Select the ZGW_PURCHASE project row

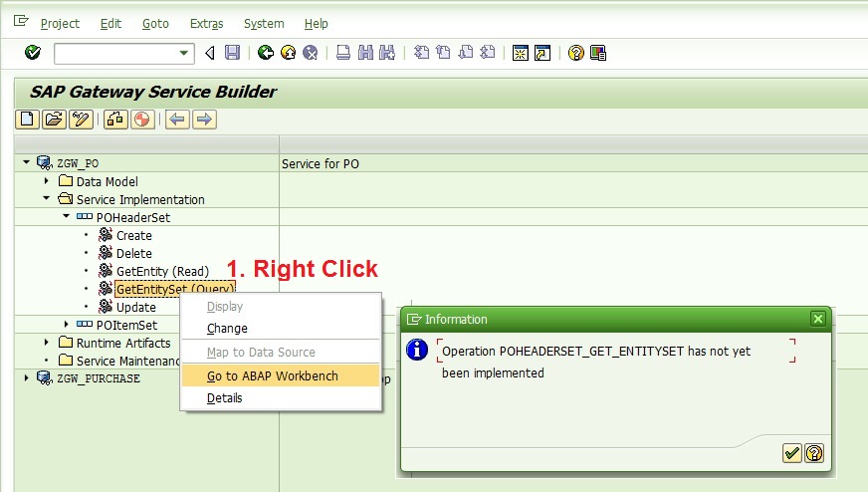(x=99, y=378)
